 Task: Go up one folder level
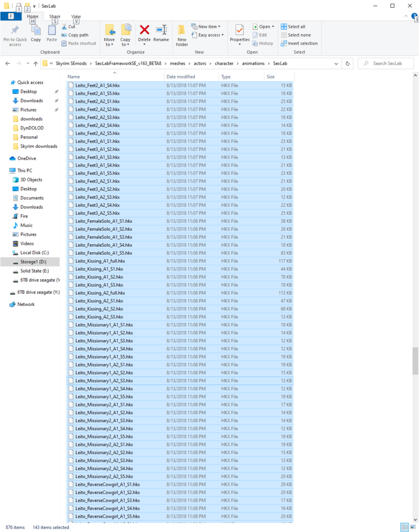[35, 64]
